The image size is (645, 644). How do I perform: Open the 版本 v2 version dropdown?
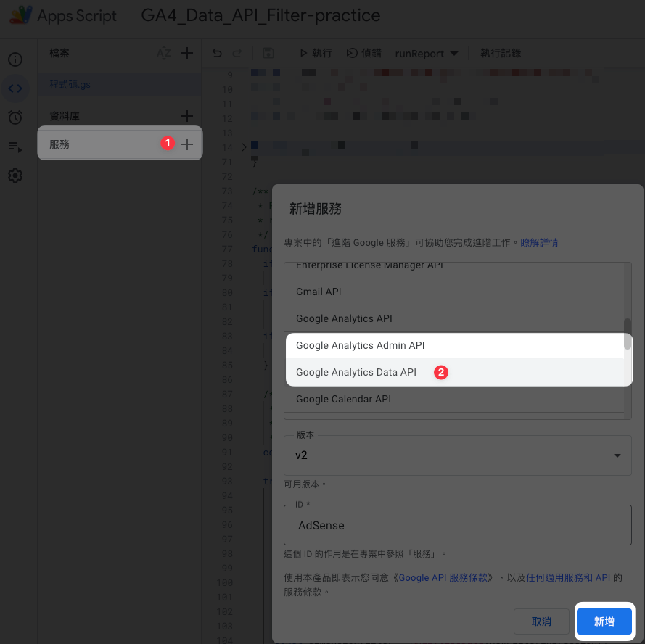click(457, 455)
